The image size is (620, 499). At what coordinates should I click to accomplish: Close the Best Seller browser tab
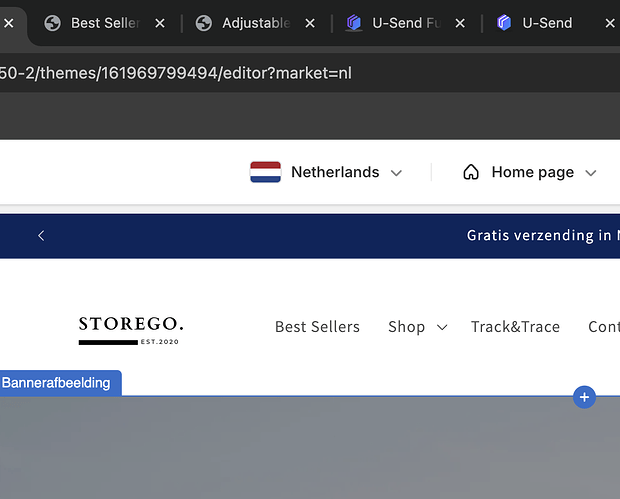(x=160, y=23)
